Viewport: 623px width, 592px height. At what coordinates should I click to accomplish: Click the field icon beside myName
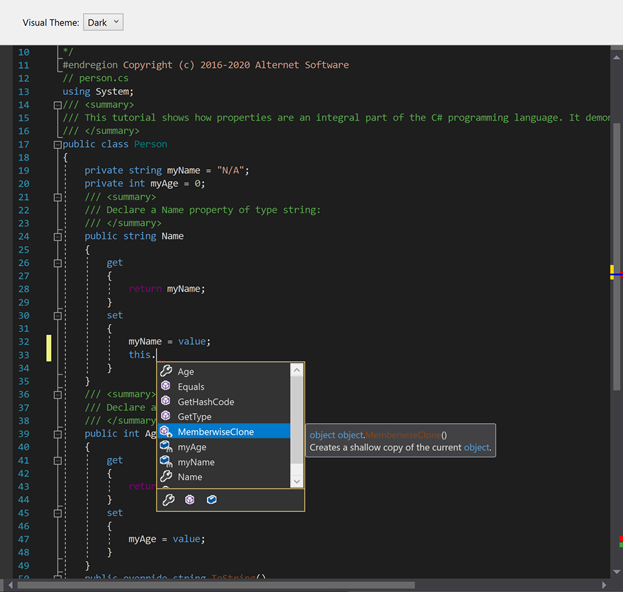pos(166,462)
